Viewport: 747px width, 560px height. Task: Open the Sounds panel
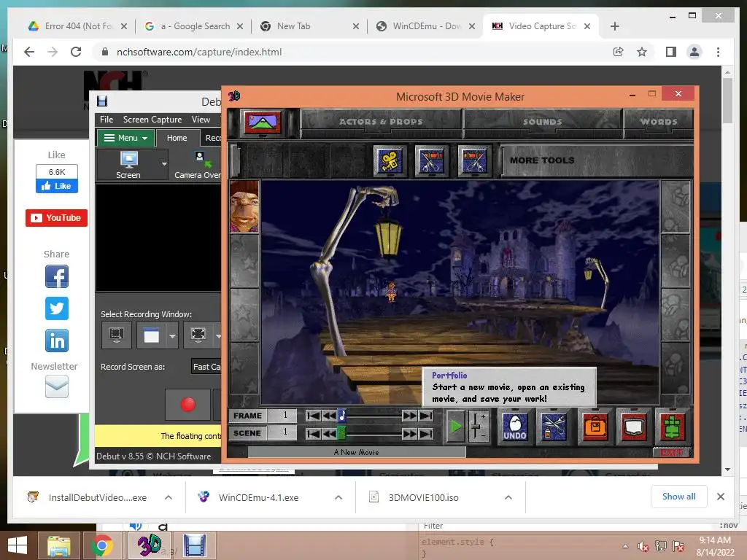click(x=543, y=122)
